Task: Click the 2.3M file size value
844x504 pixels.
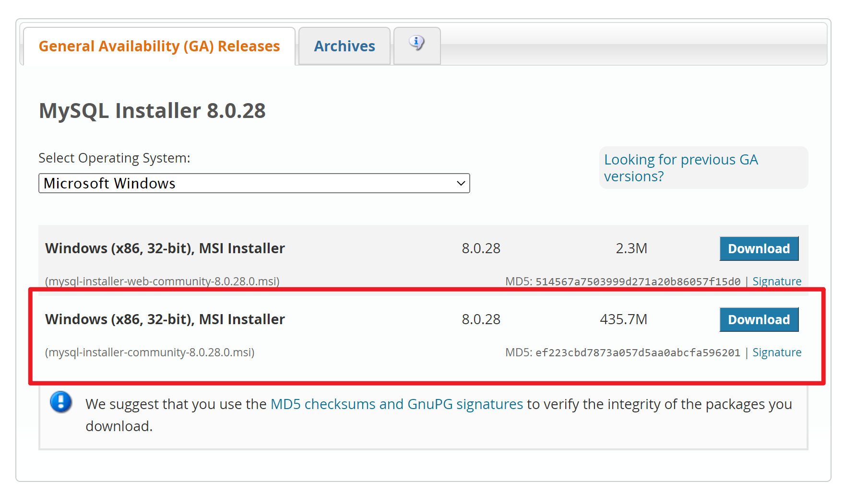Action: click(631, 248)
